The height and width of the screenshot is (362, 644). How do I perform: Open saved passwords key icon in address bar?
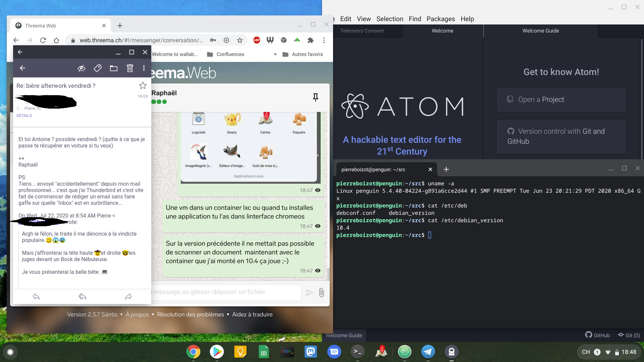(213, 40)
